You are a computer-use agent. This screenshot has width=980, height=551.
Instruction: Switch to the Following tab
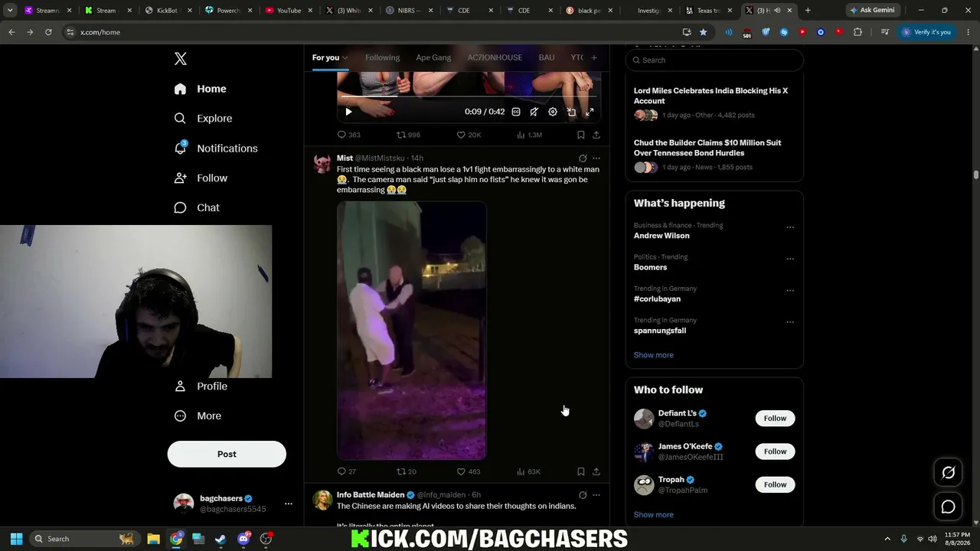(x=382, y=57)
